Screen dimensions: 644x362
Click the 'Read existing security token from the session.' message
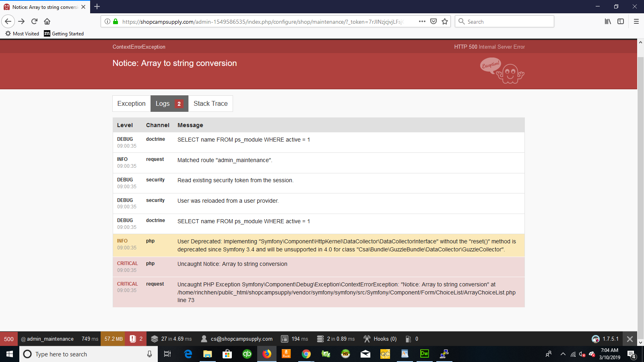(x=235, y=180)
